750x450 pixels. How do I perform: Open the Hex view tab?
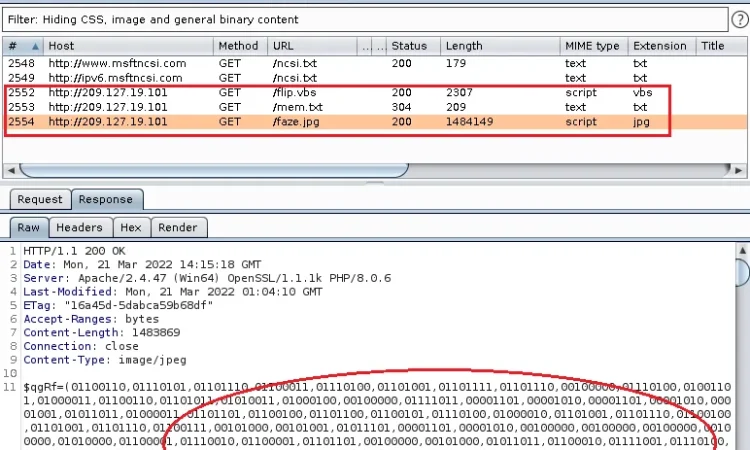[131, 228]
